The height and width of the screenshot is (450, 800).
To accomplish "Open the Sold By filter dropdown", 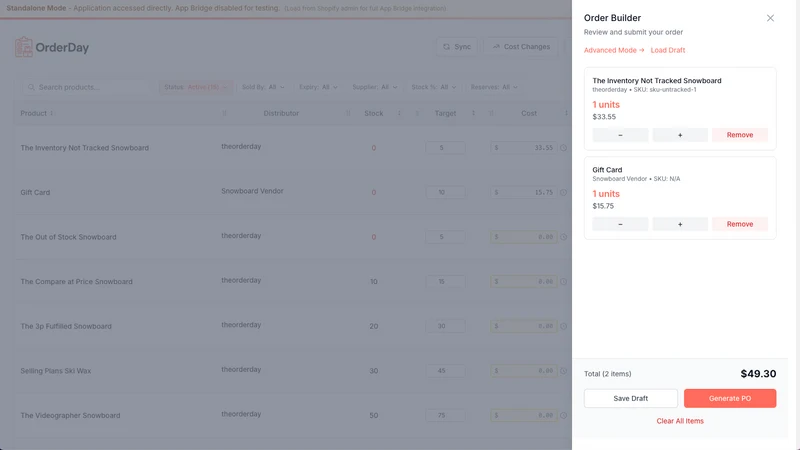I will (x=263, y=87).
